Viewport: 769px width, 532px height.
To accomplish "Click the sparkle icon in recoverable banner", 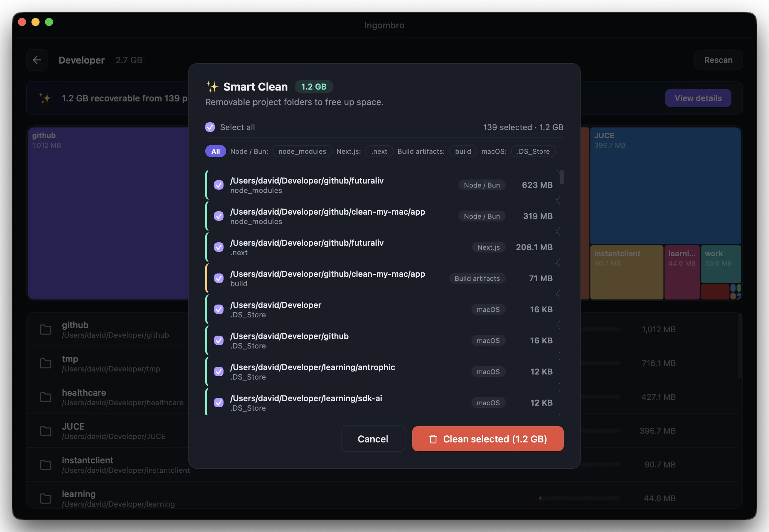I will pyautogui.click(x=45, y=98).
